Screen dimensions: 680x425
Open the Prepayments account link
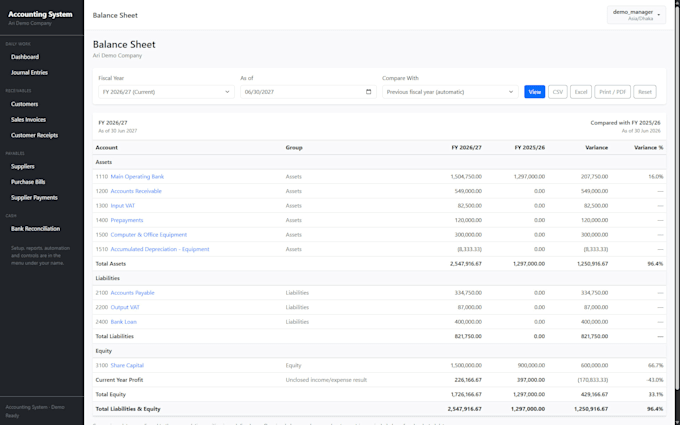pos(127,220)
